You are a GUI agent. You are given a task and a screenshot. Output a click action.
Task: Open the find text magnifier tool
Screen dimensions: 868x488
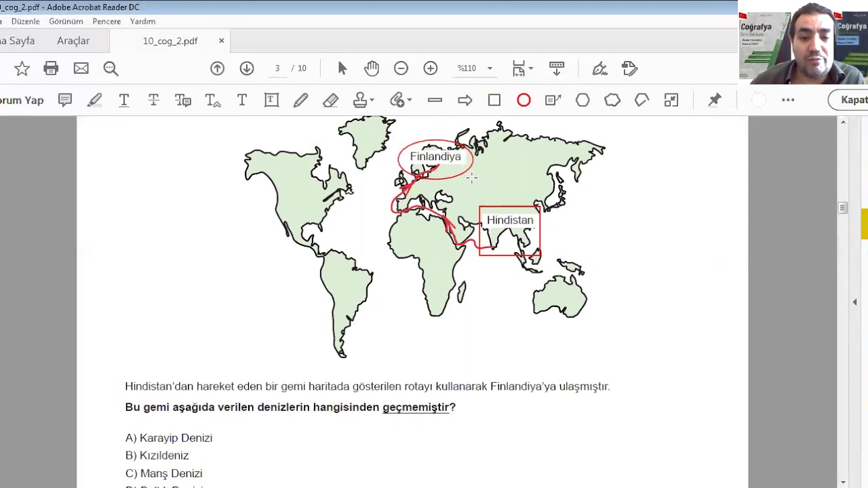click(111, 68)
